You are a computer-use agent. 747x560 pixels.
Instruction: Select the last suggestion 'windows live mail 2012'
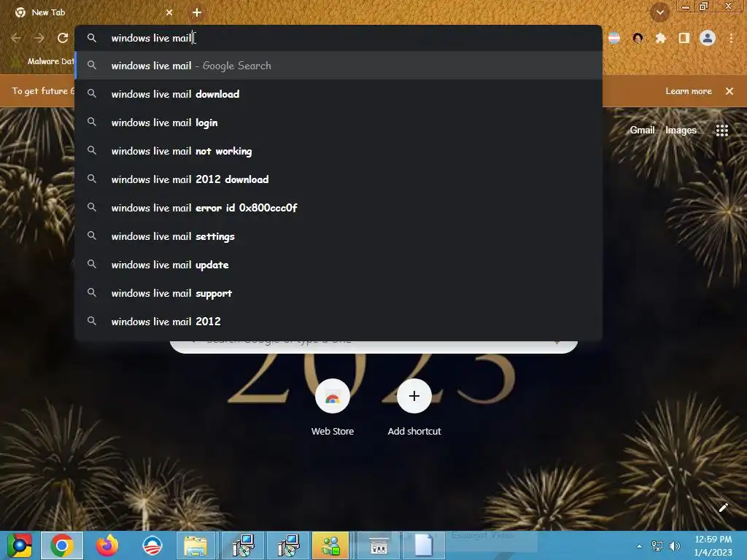pyautogui.click(x=338, y=322)
